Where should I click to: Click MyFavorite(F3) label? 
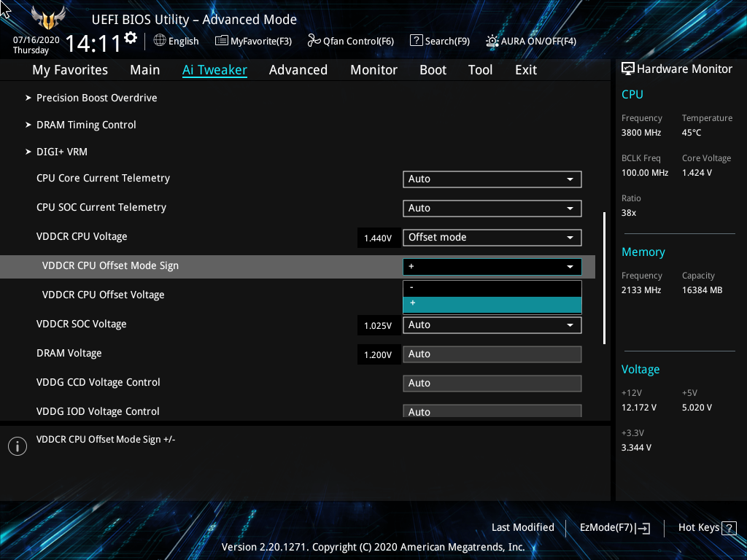tap(261, 41)
